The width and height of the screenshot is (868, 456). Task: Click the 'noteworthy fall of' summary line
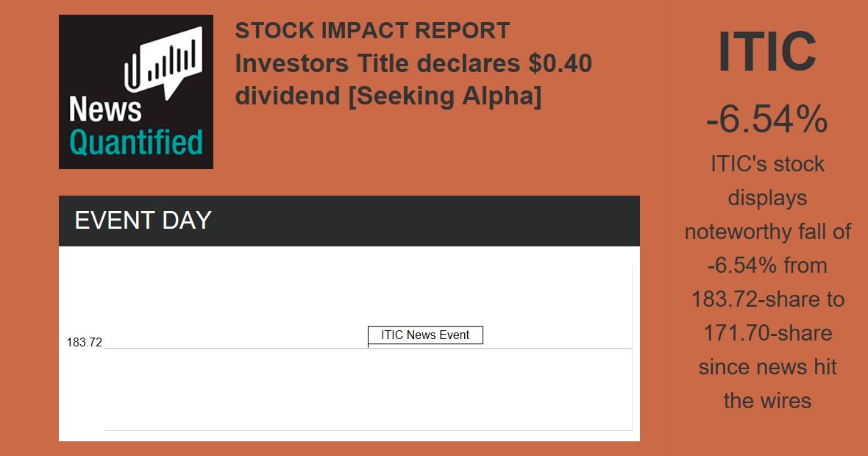click(x=767, y=232)
